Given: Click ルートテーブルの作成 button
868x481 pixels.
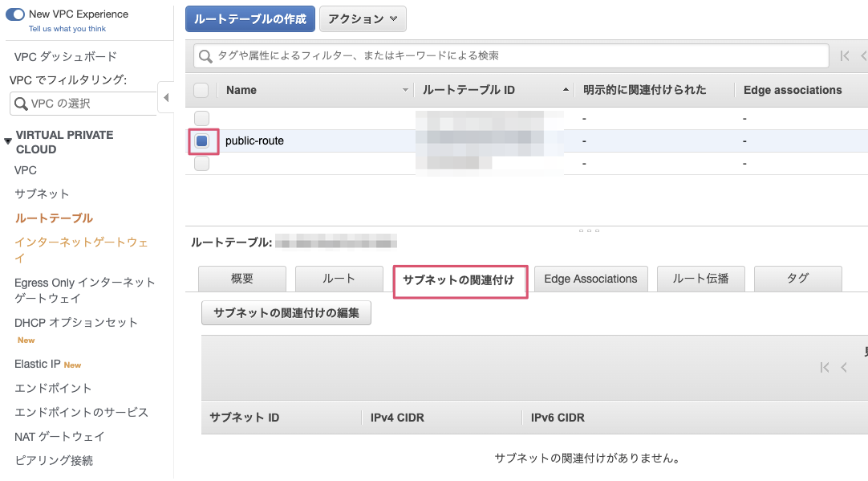Looking at the screenshot, I should point(249,19).
